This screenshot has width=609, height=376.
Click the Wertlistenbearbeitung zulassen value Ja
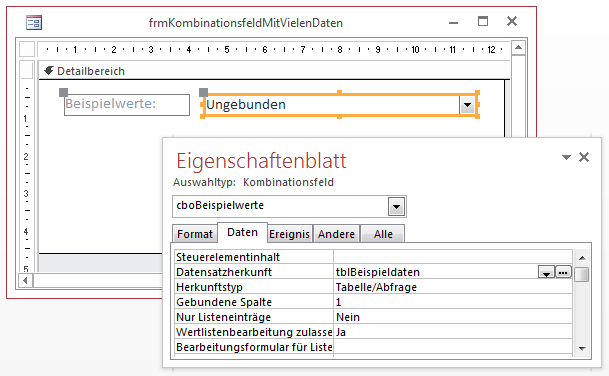453,332
